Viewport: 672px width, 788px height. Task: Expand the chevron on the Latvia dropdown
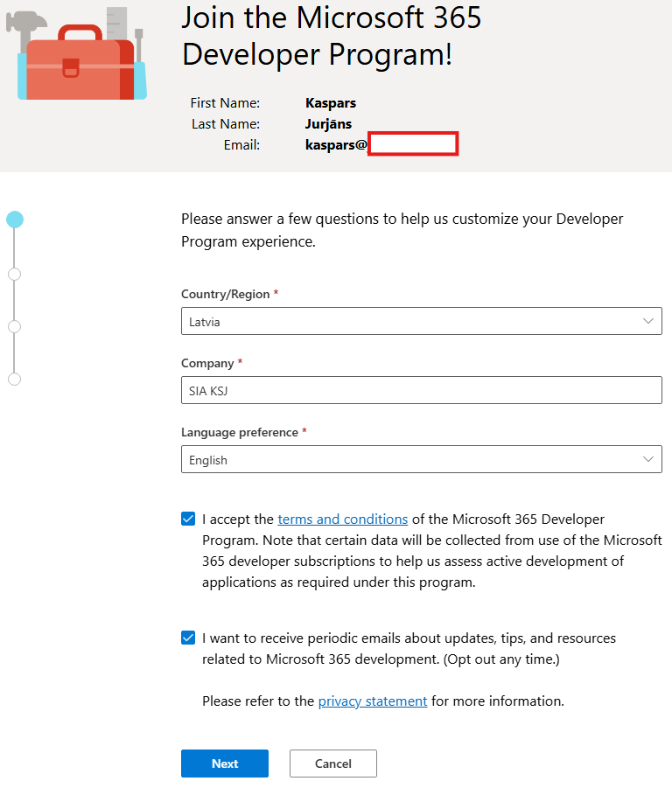tap(650, 321)
